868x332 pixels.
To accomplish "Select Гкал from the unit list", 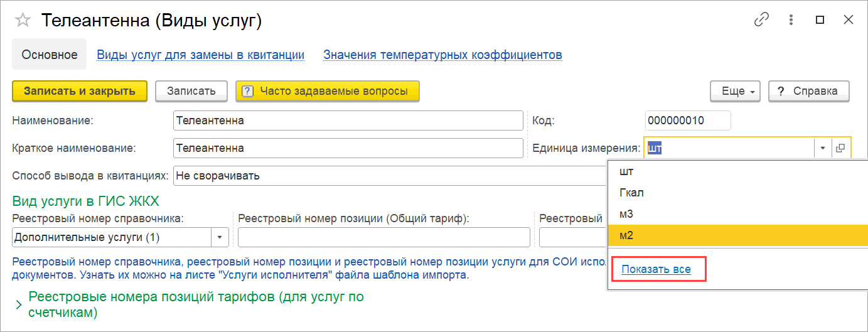I will [x=631, y=193].
